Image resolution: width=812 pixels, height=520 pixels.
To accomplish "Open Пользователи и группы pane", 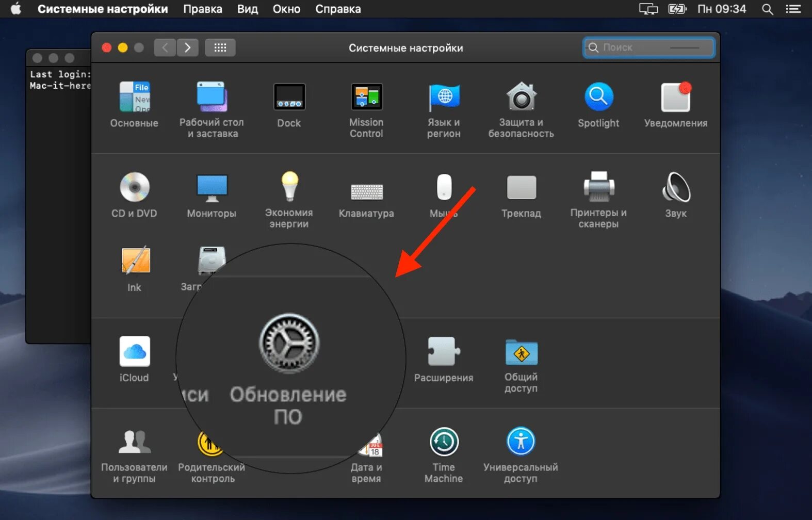I will click(134, 456).
